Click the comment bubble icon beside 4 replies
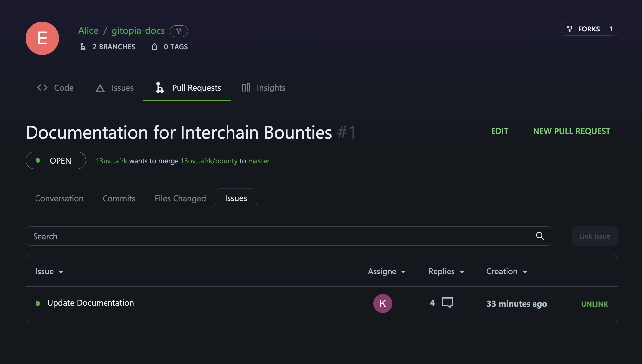The width and height of the screenshot is (642, 364). pos(447,303)
